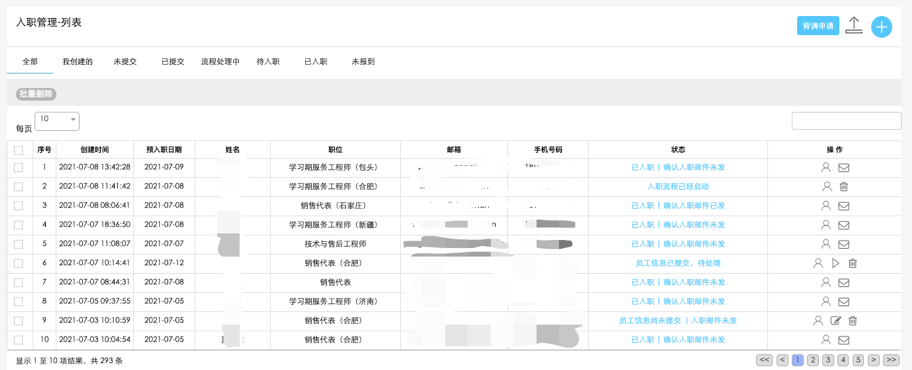Click person icon in row 10
The image size is (912, 370).
click(x=825, y=340)
